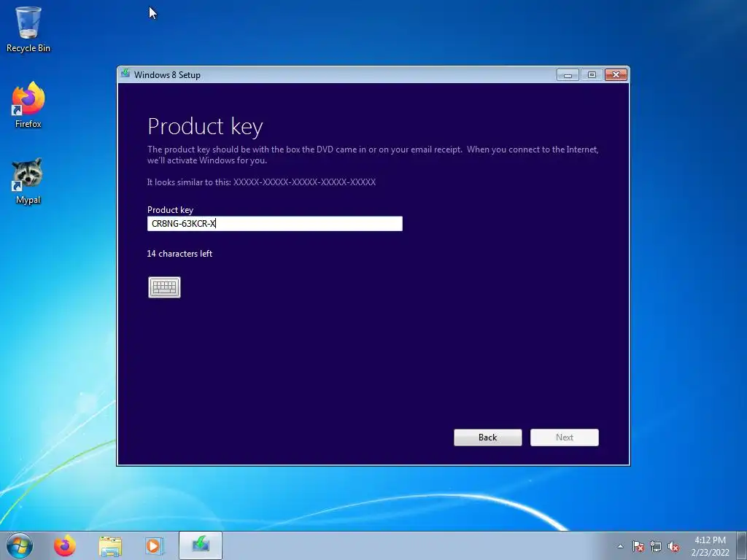The height and width of the screenshot is (560, 747).
Task: Select the Firefox desktop shortcut
Action: (x=28, y=105)
